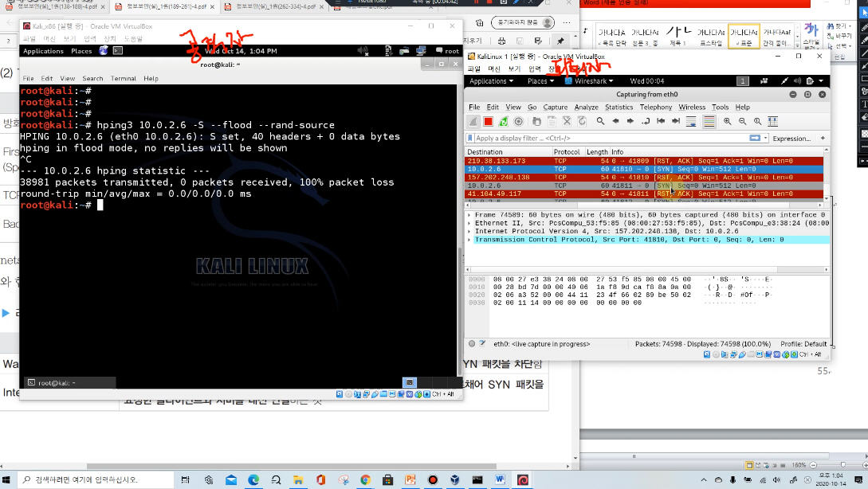Screen dimensions: 868x489
Task: Open a capture file in Wireshark toolbar
Action: point(536,122)
